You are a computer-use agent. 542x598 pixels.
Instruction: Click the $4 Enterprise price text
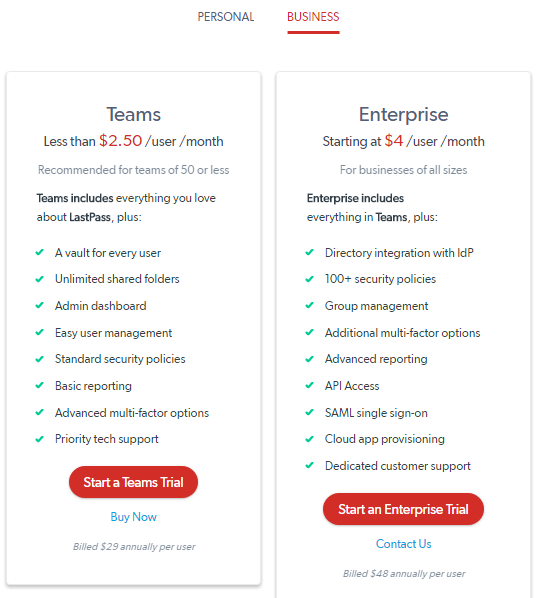(x=394, y=141)
